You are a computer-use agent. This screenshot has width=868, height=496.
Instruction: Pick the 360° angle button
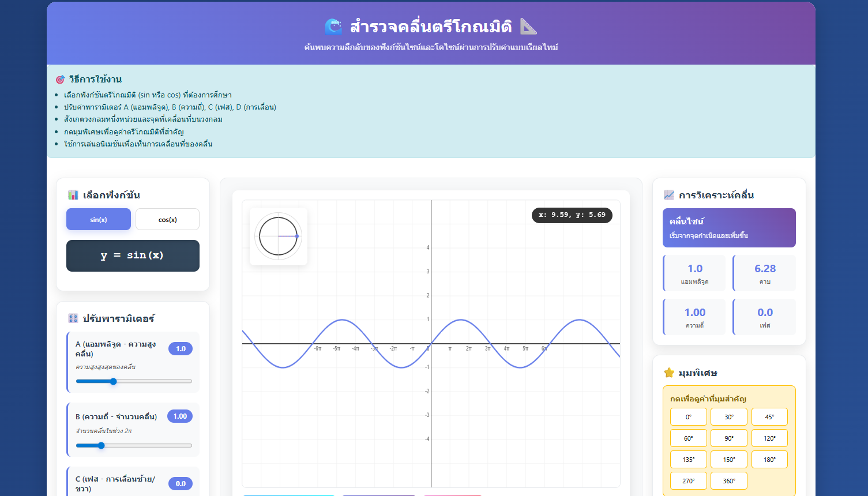(729, 481)
